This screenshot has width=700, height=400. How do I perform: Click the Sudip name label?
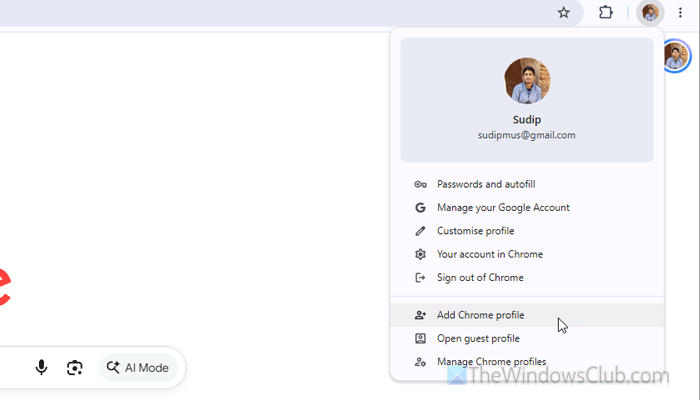coord(527,120)
